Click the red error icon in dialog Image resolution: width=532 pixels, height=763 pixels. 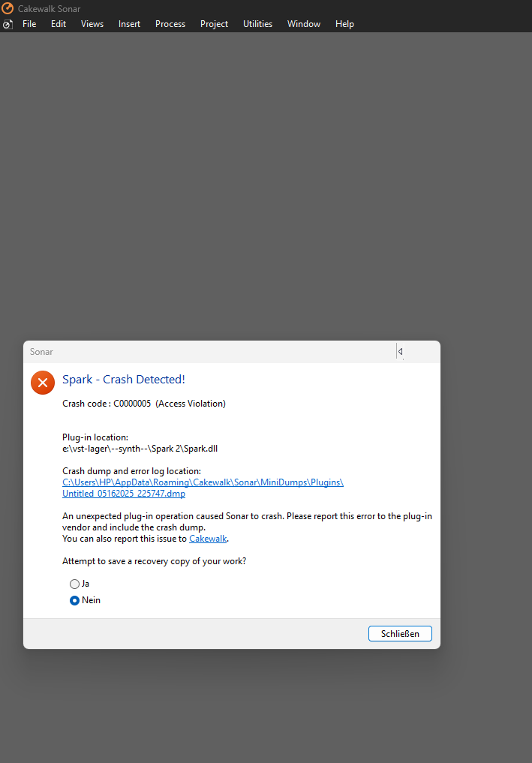coord(43,383)
